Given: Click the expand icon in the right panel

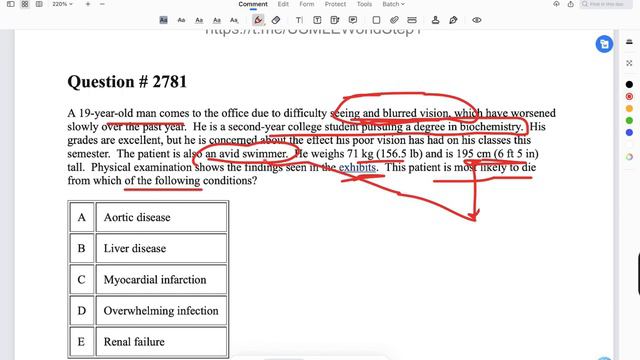Looking at the screenshot, I should pyautogui.click(x=629, y=63).
